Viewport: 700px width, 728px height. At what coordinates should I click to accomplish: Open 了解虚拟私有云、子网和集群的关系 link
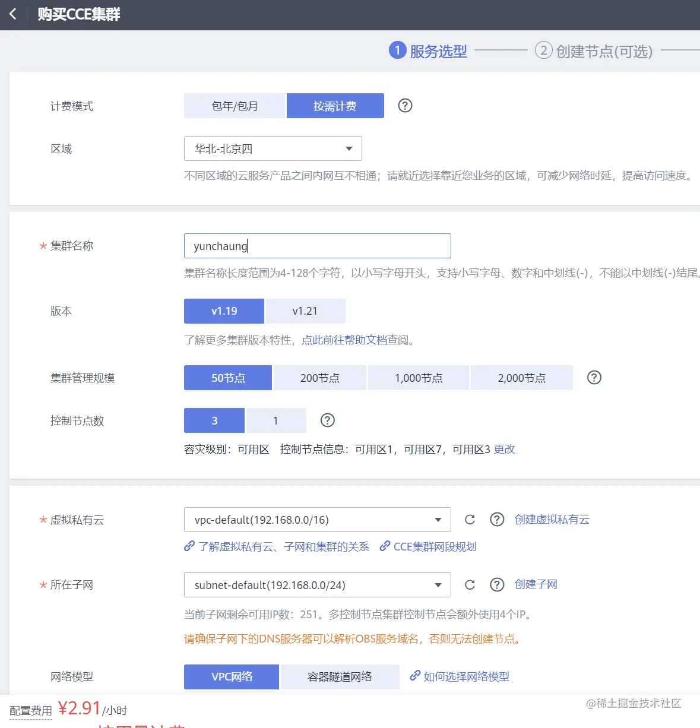(x=277, y=546)
